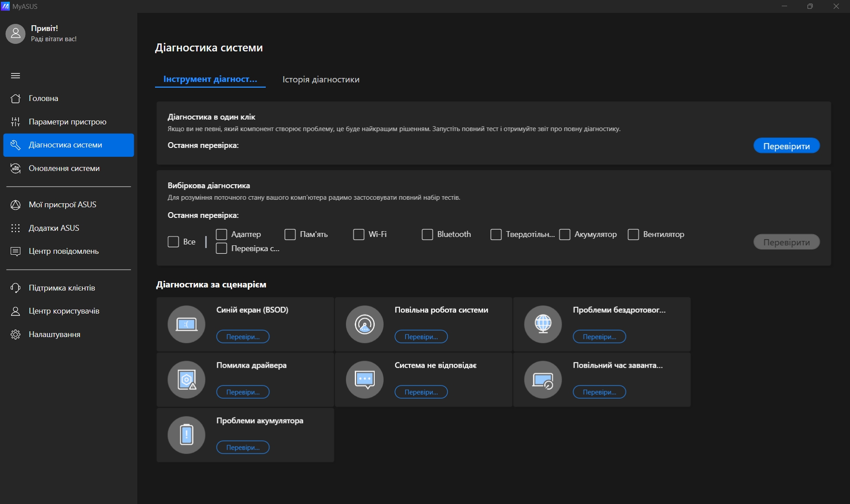850x504 pixels.
Task: Collapse the sidebar with the hamburger icon
Action: [16, 76]
